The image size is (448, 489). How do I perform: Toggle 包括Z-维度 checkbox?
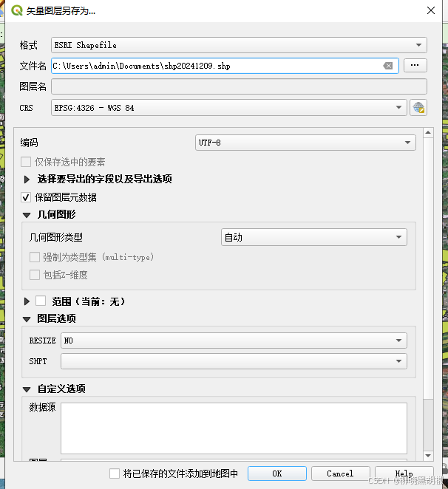tap(35, 275)
